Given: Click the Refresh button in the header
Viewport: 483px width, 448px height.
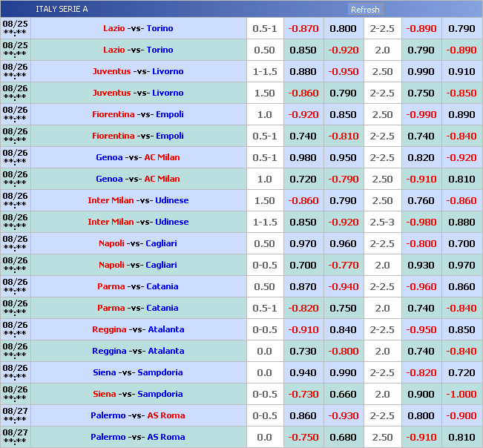Looking at the screenshot, I should coord(365,10).
